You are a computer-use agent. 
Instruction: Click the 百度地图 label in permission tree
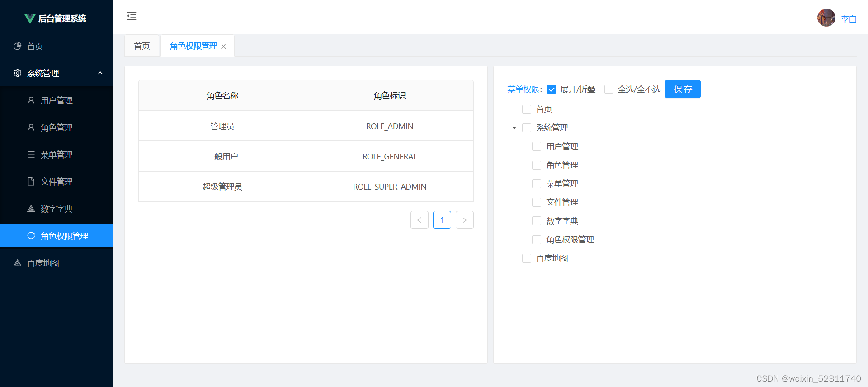[x=552, y=258]
